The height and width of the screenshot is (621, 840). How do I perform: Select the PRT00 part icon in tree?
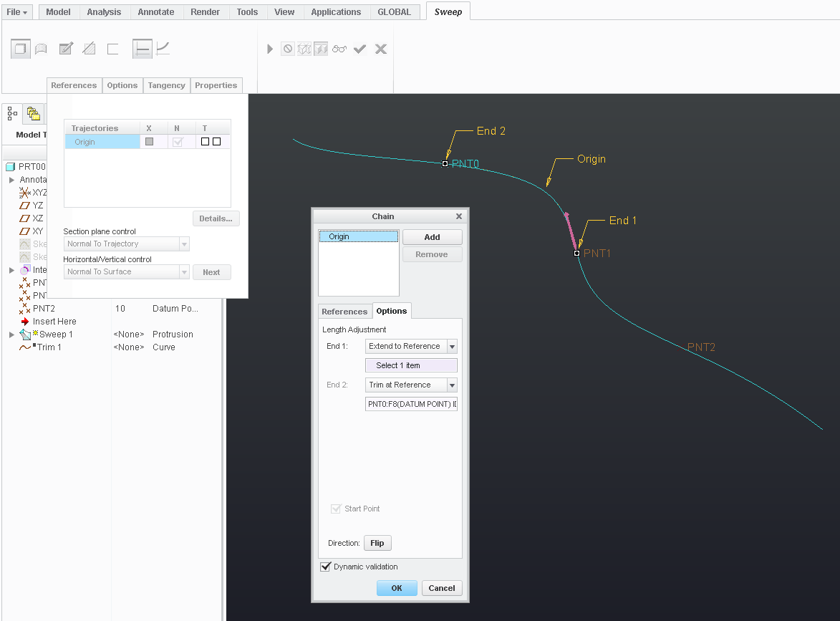(10, 167)
